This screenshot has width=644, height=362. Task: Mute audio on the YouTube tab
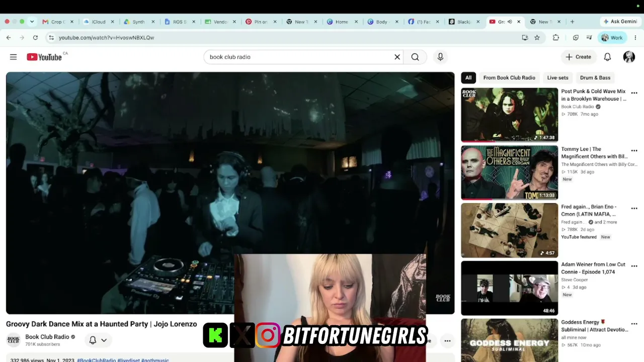coord(510,22)
